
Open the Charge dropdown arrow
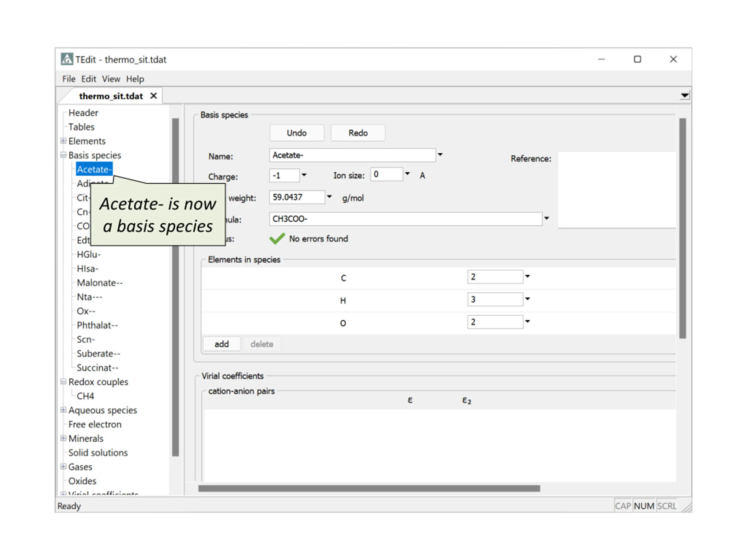(x=304, y=175)
